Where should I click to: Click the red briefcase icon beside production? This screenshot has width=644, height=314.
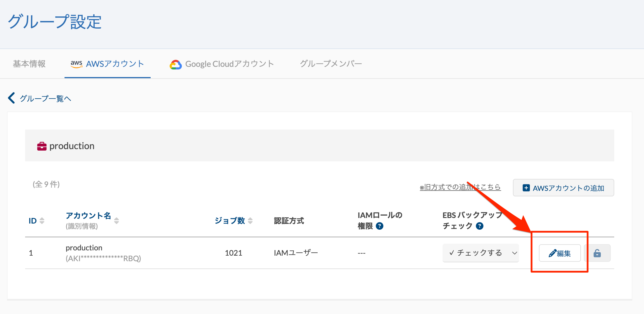(42, 146)
